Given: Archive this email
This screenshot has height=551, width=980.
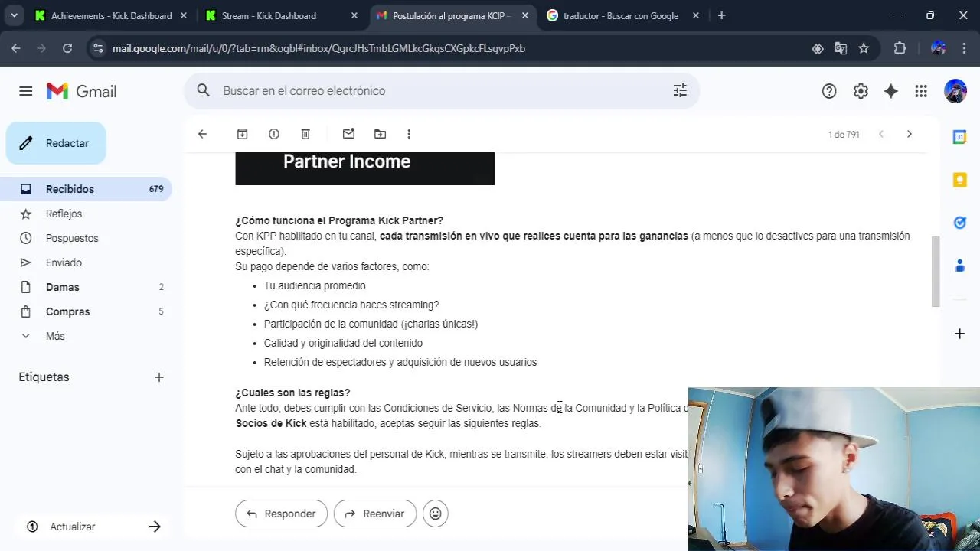Looking at the screenshot, I should 242,134.
